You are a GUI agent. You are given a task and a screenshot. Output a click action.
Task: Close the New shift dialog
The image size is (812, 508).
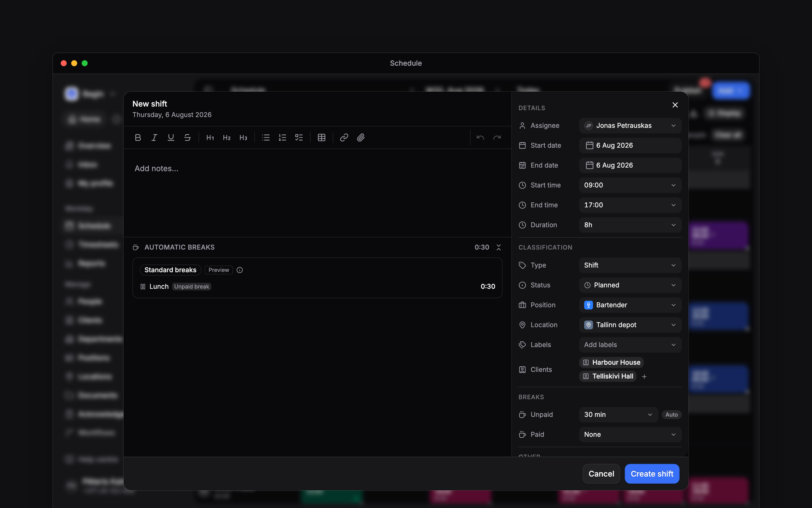(675, 105)
